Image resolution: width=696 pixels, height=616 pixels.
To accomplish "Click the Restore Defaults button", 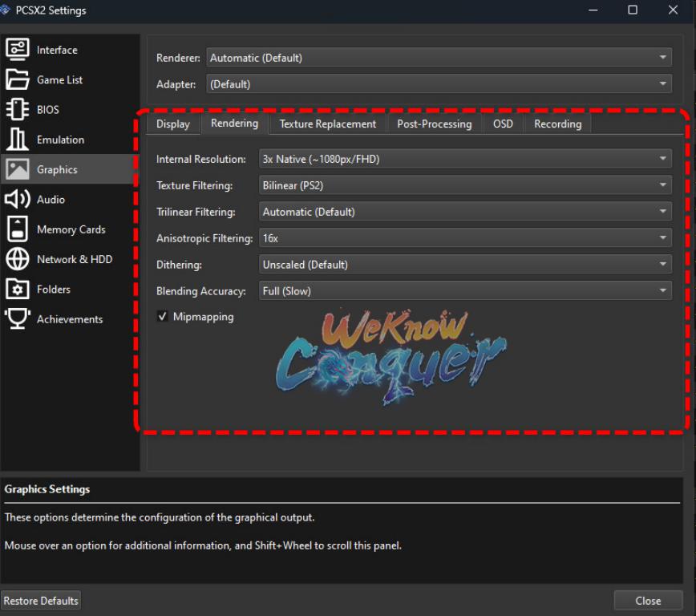I will coord(41,601).
